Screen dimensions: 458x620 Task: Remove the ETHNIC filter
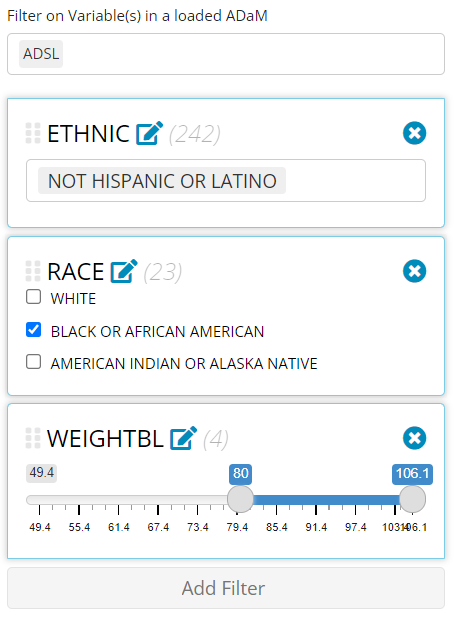point(414,133)
